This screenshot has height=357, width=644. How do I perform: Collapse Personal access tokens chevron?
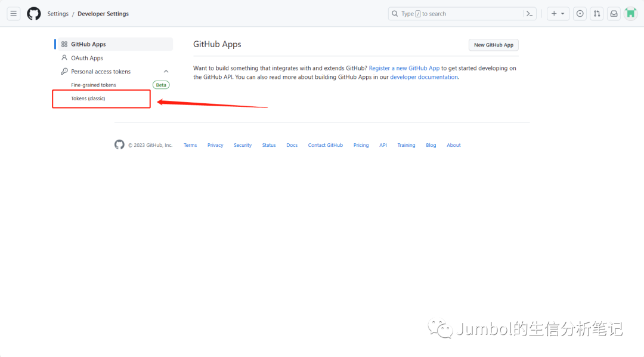(166, 72)
